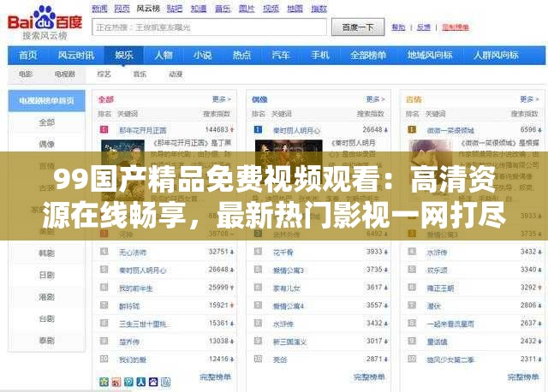
Task: Select the 动漫 sub-category
Action: coord(176,74)
